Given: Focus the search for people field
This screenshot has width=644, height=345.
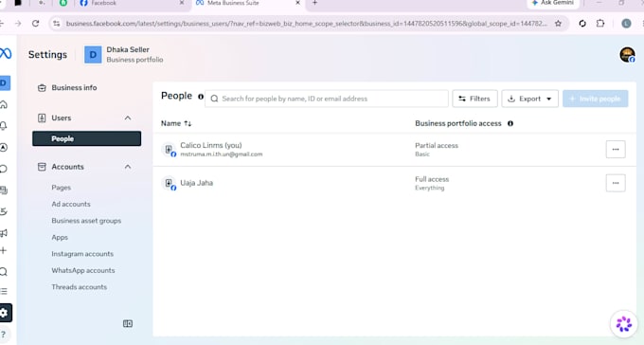Looking at the screenshot, I should click(x=327, y=99).
